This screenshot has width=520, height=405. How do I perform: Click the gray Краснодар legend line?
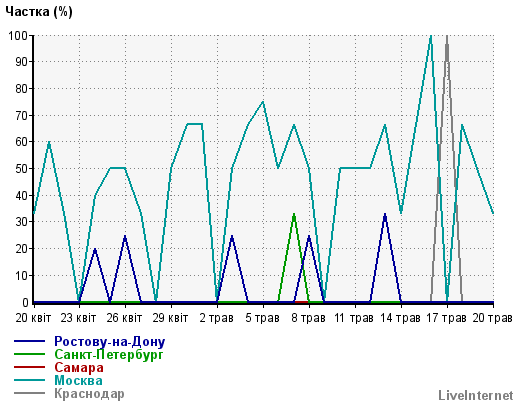29,393
